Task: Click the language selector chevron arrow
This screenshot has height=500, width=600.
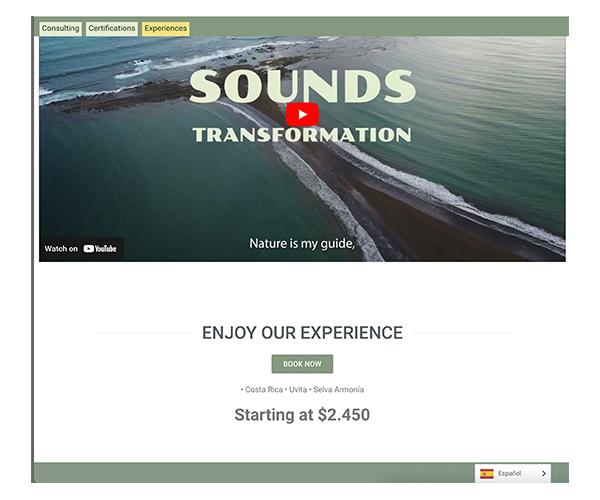Action: point(544,474)
